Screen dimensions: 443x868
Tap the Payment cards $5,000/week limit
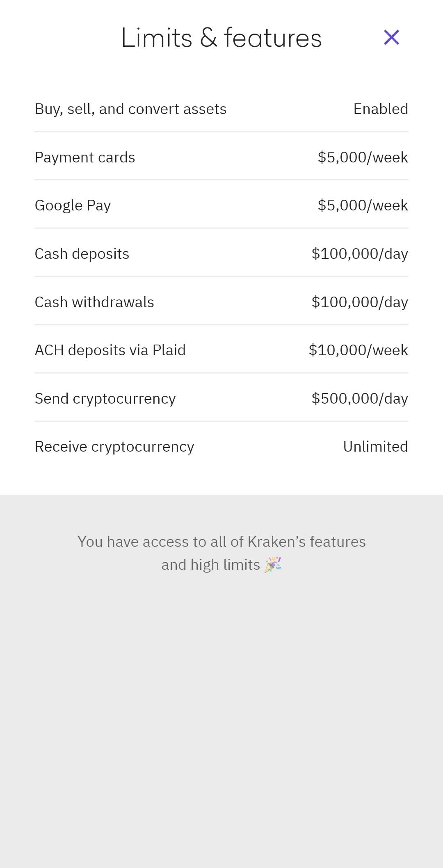(363, 158)
